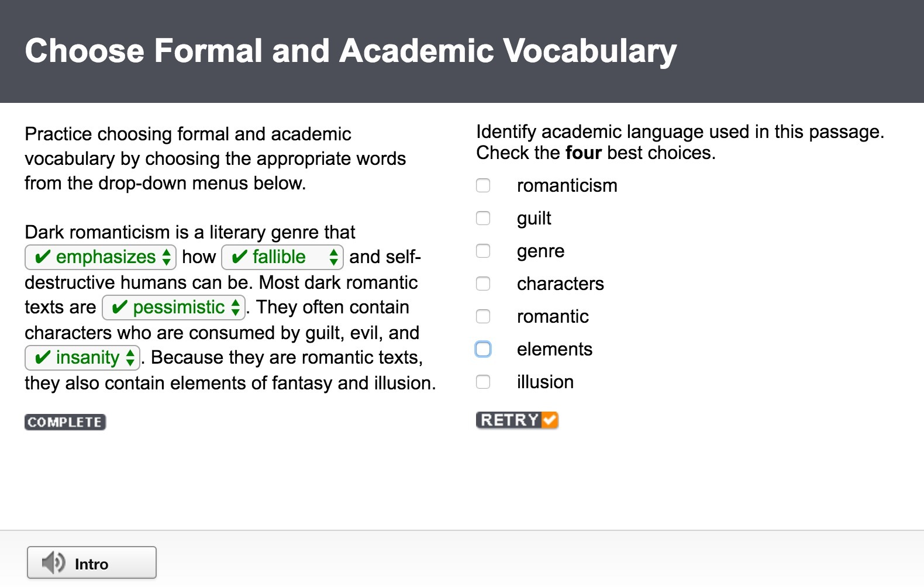Click the speaker icon on Intro button
Image resolution: width=924 pixels, height=587 pixels.
[53, 563]
